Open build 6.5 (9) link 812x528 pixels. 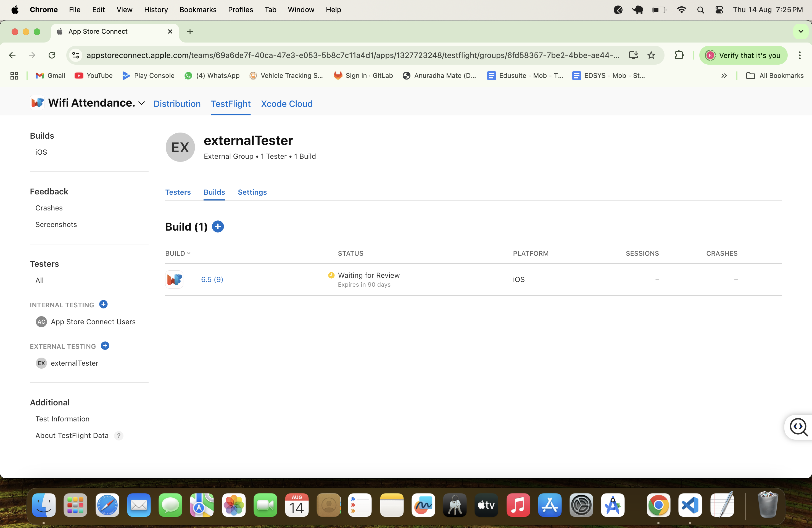(212, 279)
